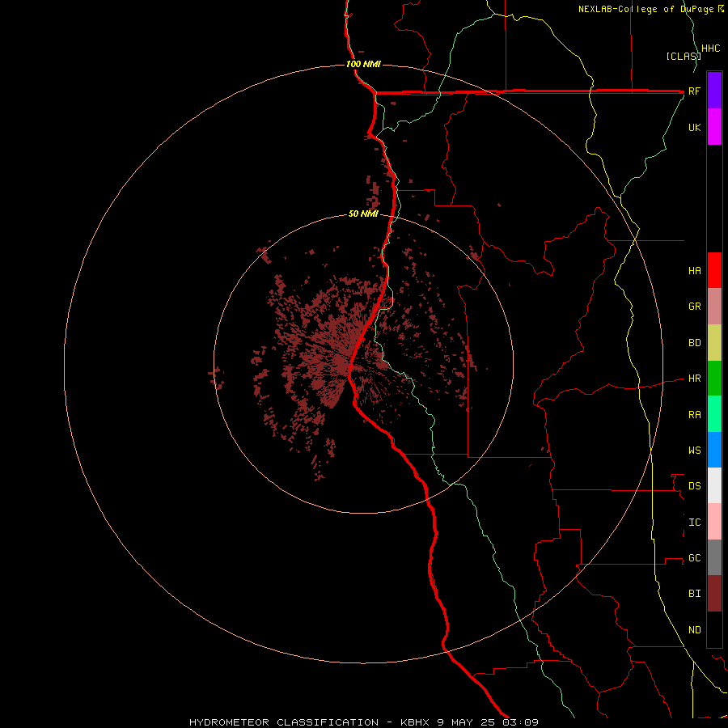The width and height of the screenshot is (728, 728).
Task: Click the BI legend label
Action: coord(694,594)
